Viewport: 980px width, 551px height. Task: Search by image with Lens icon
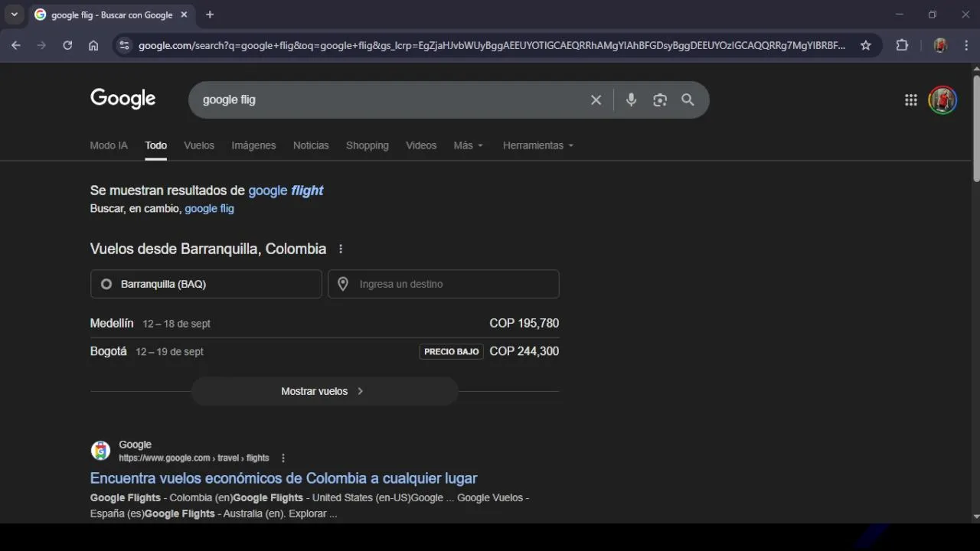click(660, 100)
